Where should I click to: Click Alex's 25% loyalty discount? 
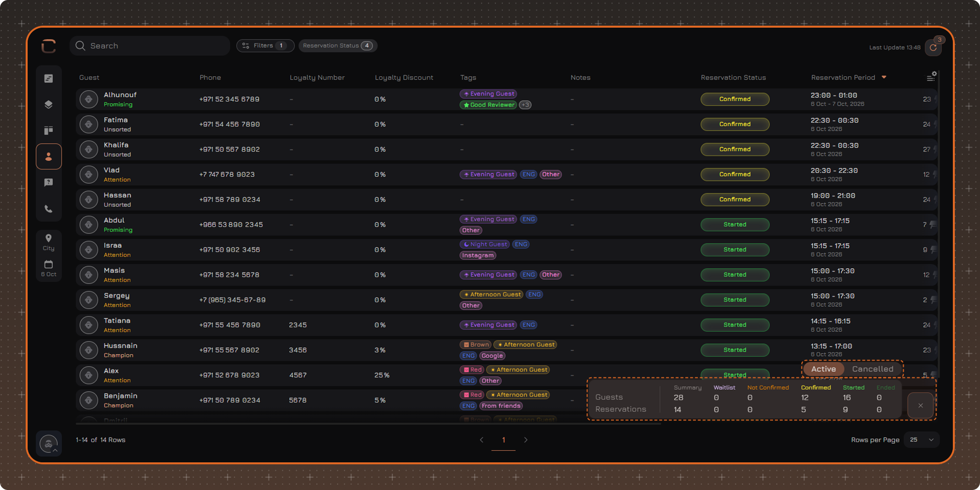tap(382, 375)
